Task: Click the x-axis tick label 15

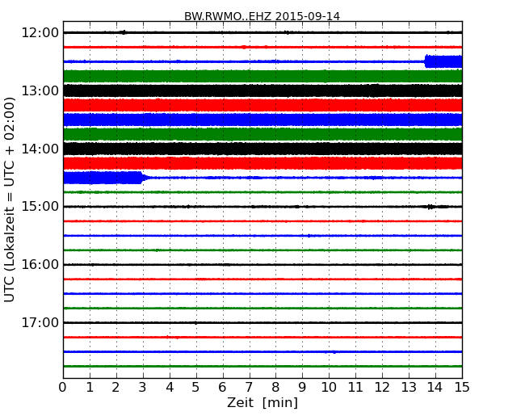Action: click(x=462, y=388)
